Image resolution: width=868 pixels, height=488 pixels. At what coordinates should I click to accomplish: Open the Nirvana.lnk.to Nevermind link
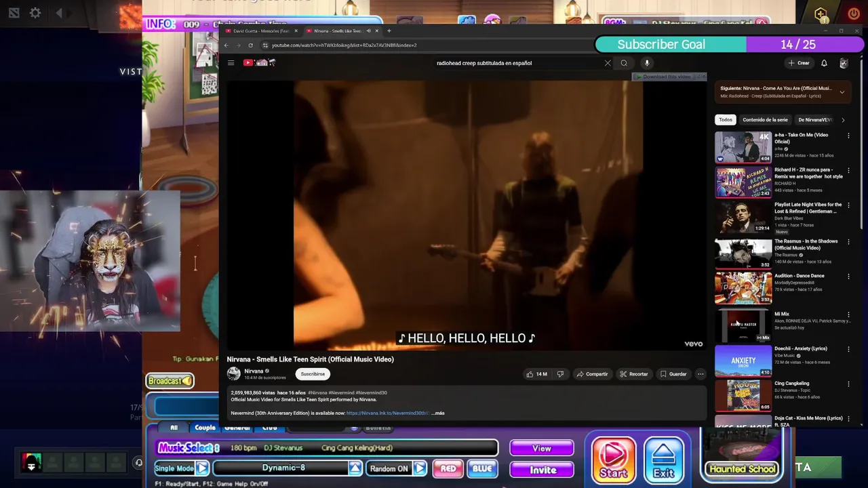tap(388, 413)
